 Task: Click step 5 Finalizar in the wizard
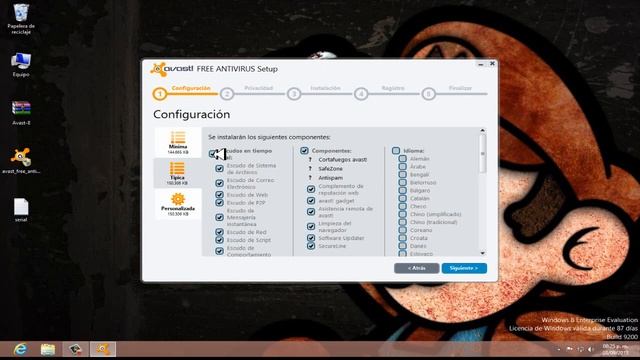coord(428,94)
